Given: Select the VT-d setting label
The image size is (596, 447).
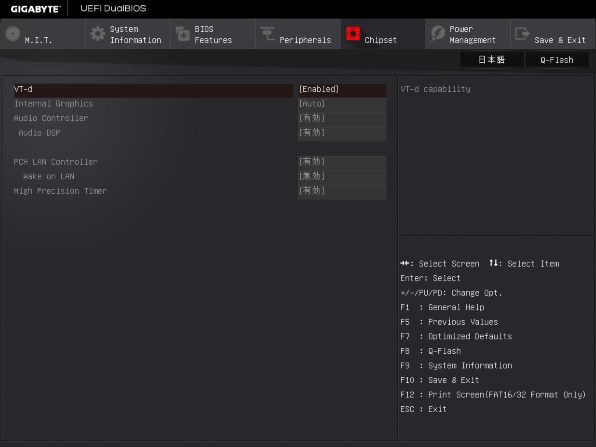Looking at the screenshot, I should tap(23, 89).
